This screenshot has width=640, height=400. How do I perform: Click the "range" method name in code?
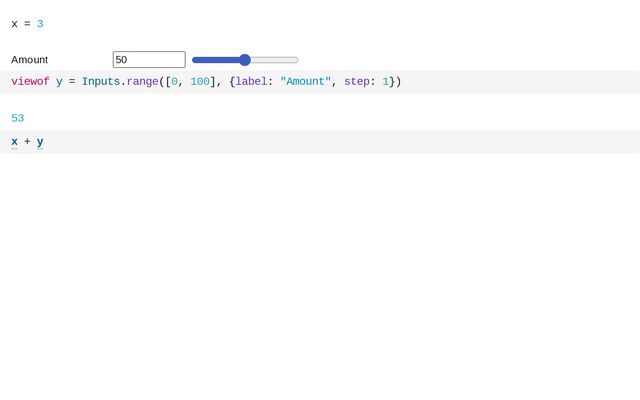(142, 82)
